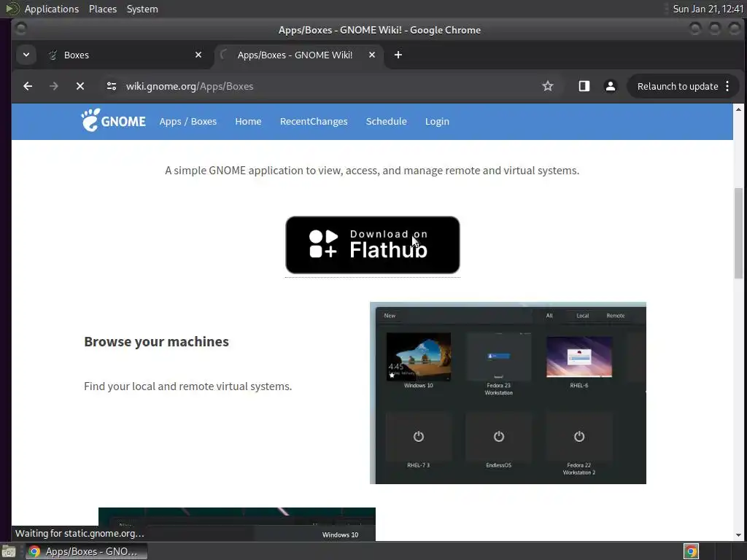747x560 pixels.
Task: Close the Boxes tab
Action: (198, 55)
